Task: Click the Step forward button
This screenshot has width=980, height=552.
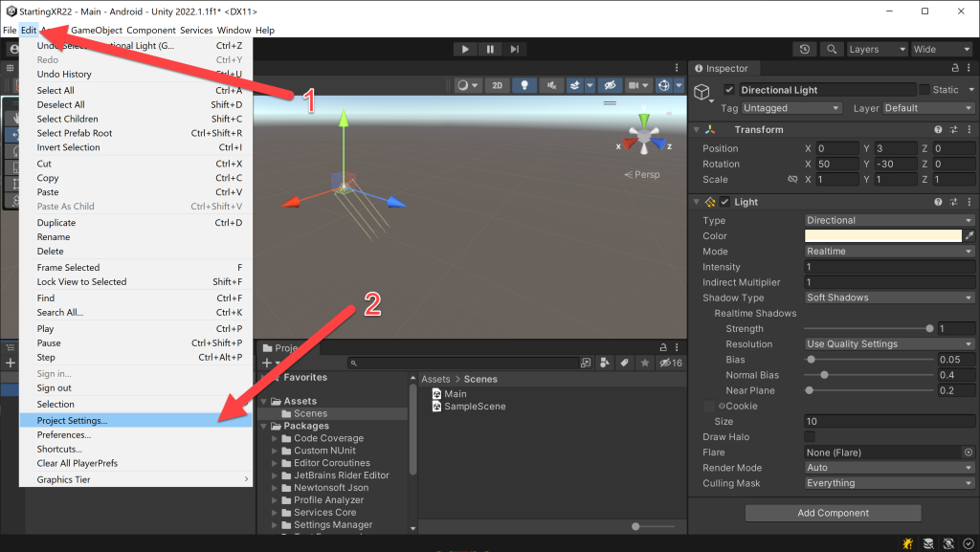Action: [x=514, y=50]
